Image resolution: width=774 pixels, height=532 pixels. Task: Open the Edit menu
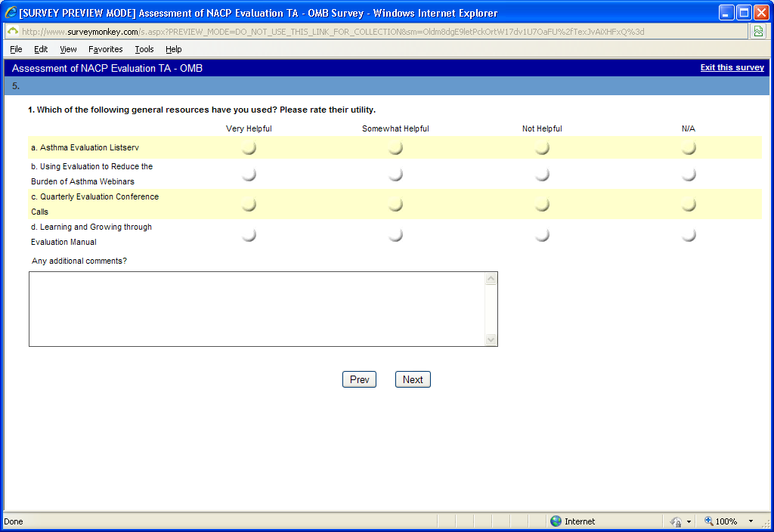pyautogui.click(x=41, y=49)
